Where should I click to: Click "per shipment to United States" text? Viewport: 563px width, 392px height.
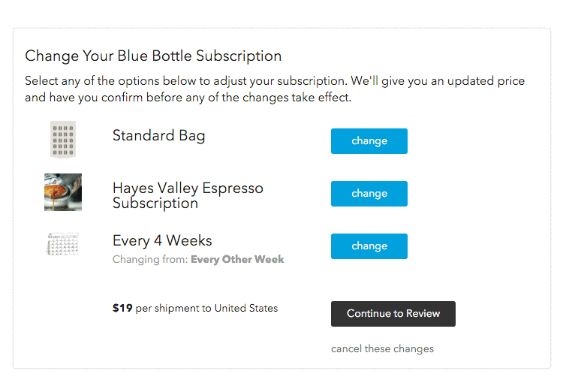[x=206, y=308]
